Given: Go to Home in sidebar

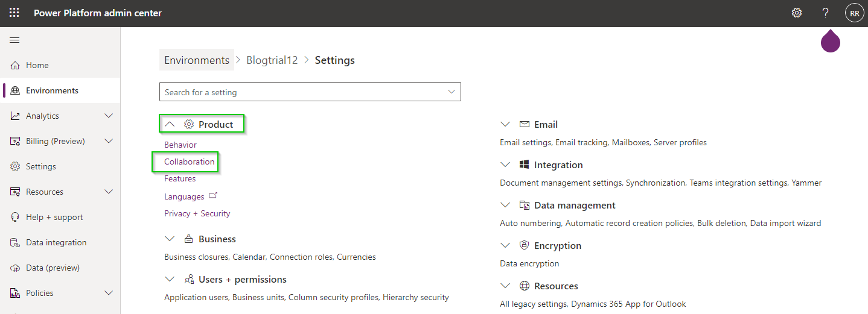Looking at the screenshot, I should [x=60, y=65].
